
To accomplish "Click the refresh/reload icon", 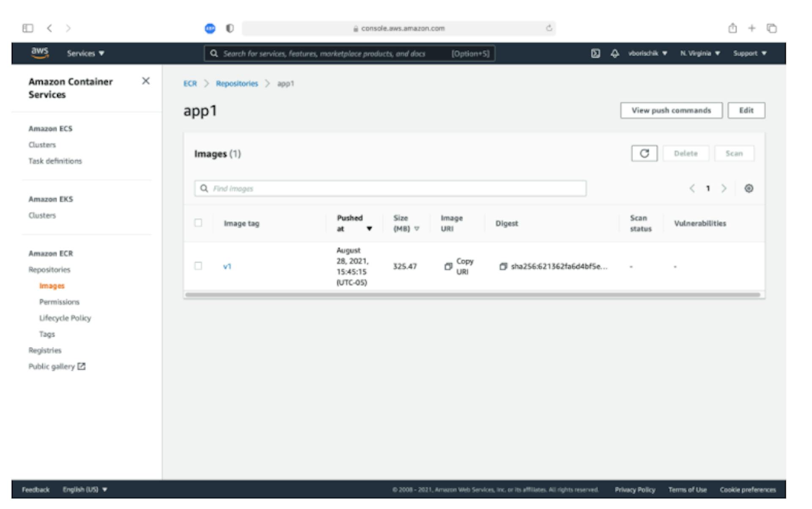I will click(644, 153).
